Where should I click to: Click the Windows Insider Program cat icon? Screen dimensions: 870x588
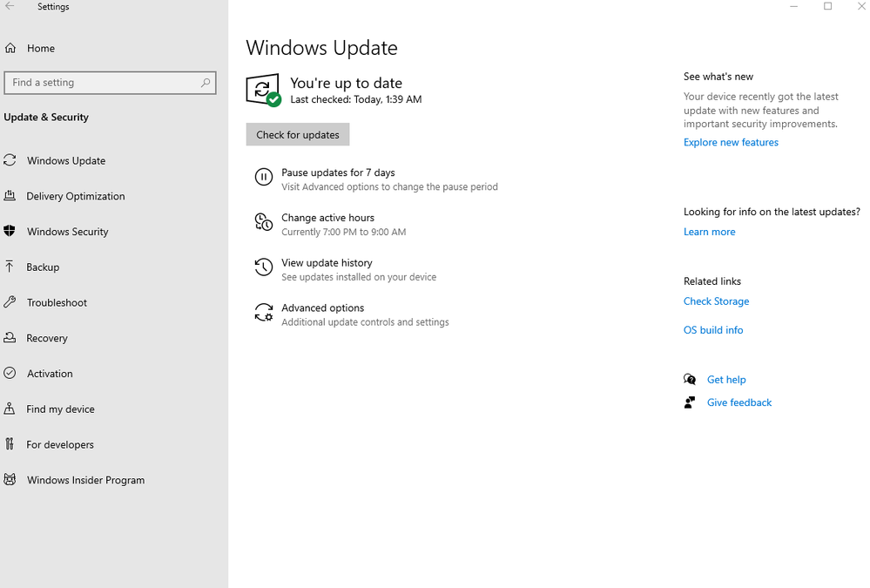click(x=10, y=480)
